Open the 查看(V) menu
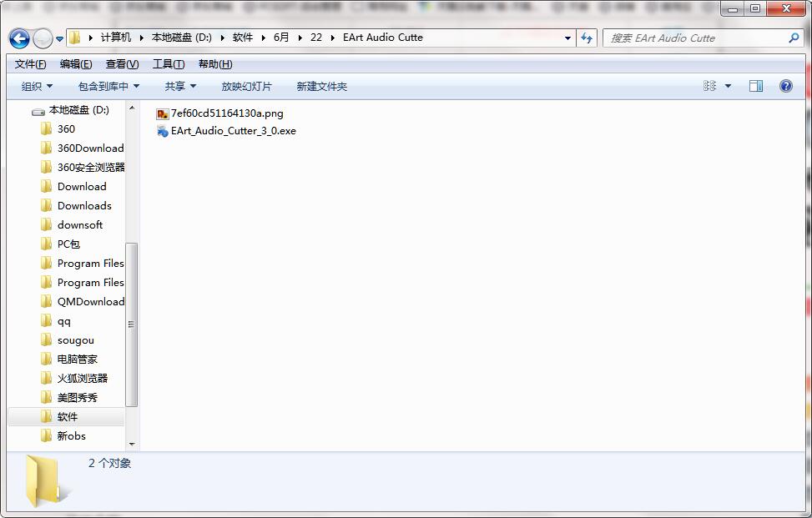 point(122,64)
